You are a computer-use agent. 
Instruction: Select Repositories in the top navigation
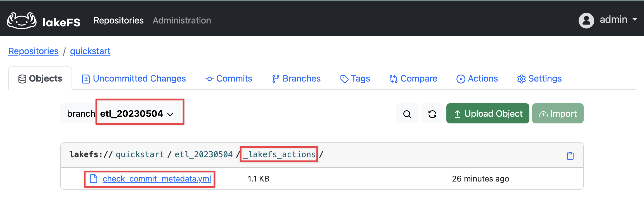pos(119,20)
